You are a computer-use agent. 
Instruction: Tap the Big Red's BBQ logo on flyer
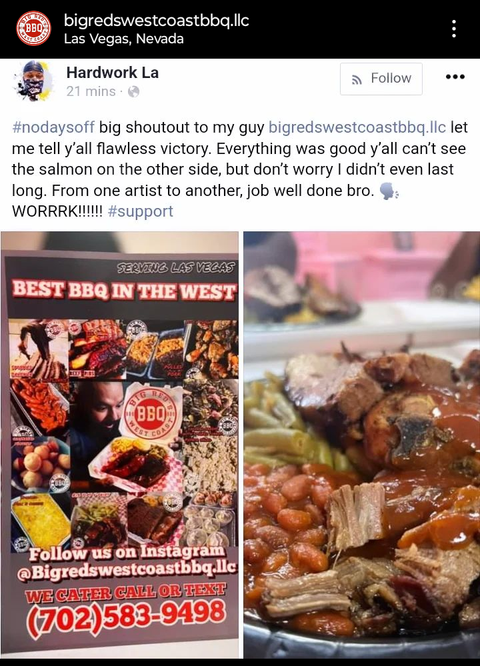[x=150, y=412]
